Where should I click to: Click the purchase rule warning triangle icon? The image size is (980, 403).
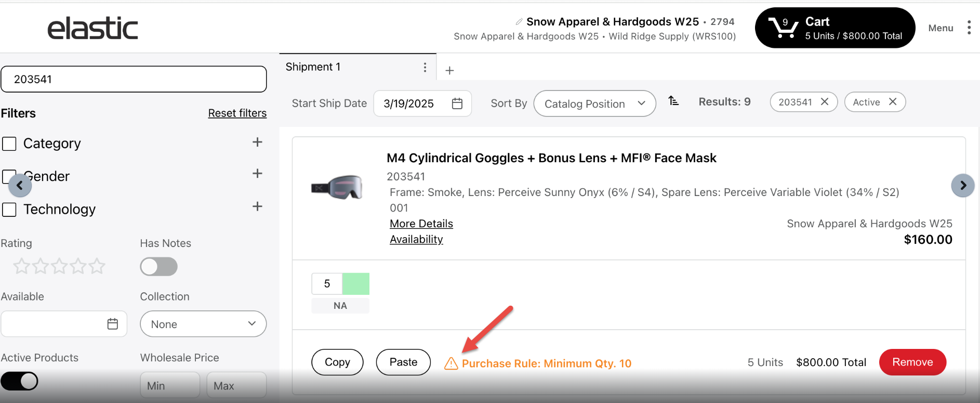coord(451,363)
